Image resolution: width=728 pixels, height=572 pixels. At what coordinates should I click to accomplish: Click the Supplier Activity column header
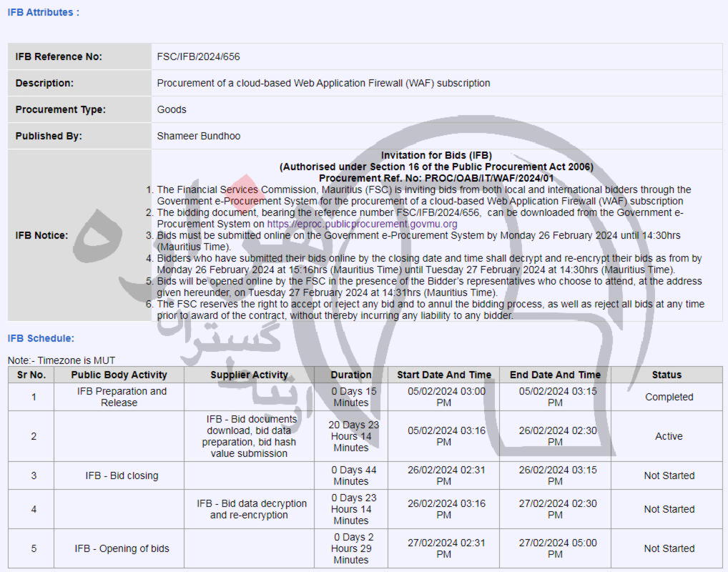pyautogui.click(x=249, y=375)
